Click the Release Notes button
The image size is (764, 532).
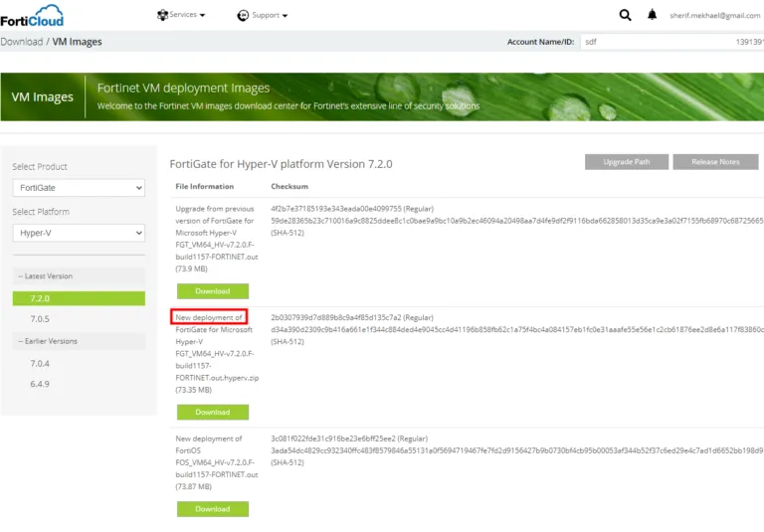pyautogui.click(x=715, y=162)
